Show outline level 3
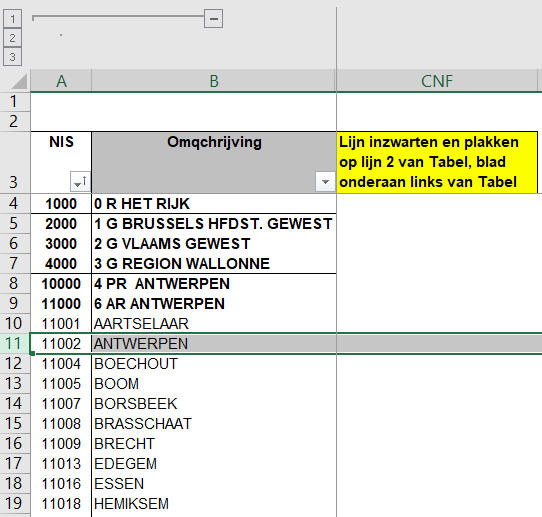Screen dimensions: 542x517 click(12, 57)
